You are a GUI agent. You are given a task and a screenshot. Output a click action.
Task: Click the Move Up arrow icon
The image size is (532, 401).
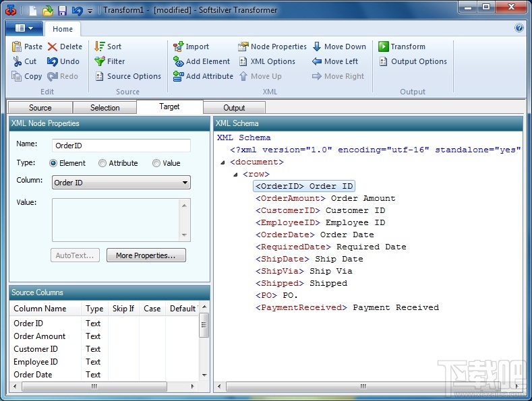[x=243, y=76]
